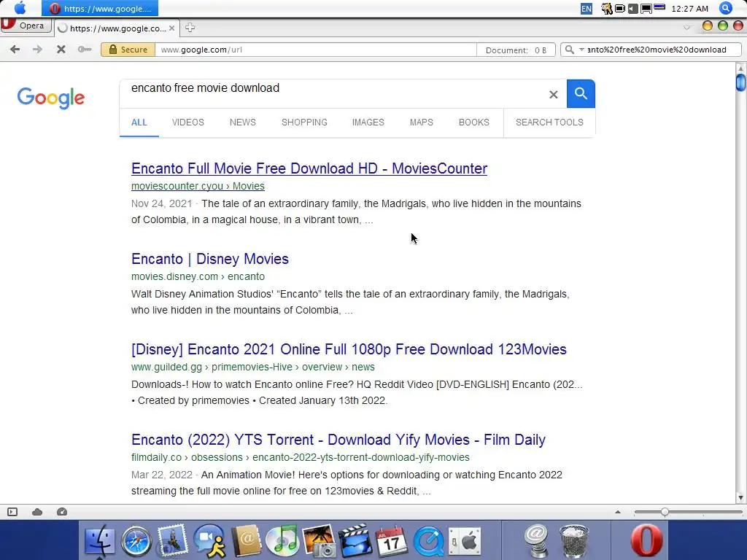747x560 pixels.
Task: Clear the Google search query with X
Action: point(553,94)
